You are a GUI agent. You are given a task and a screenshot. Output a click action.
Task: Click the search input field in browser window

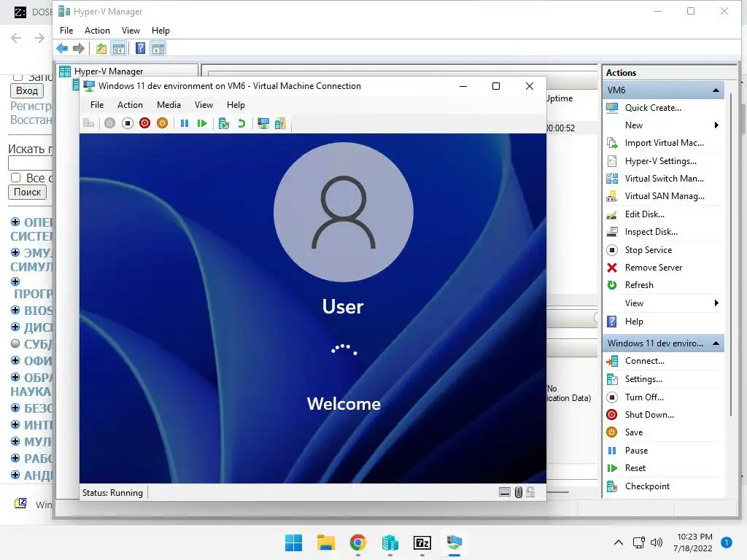pyautogui.click(x=30, y=163)
